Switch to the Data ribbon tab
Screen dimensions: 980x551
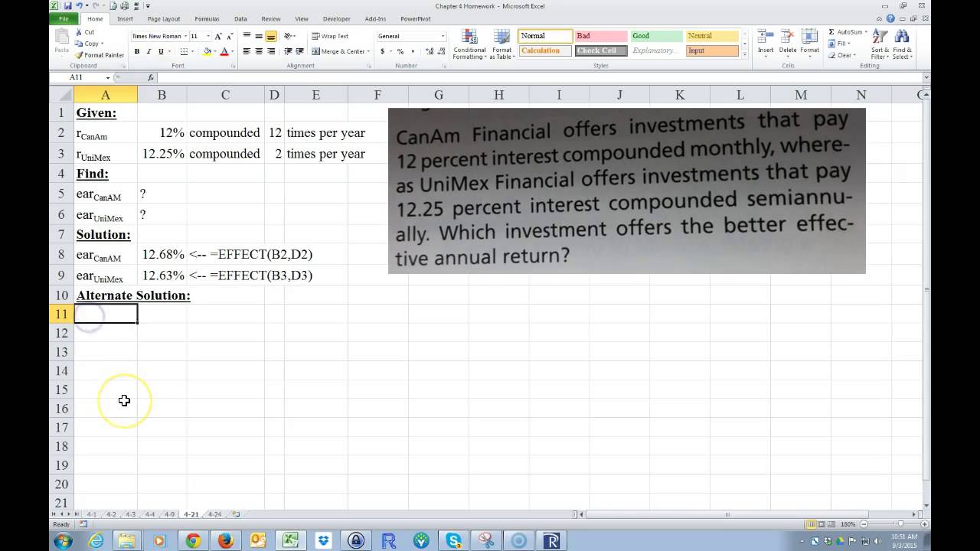click(240, 18)
